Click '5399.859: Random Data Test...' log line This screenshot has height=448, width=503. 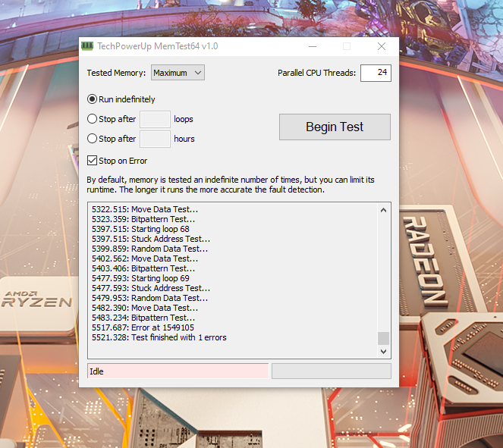coord(149,249)
